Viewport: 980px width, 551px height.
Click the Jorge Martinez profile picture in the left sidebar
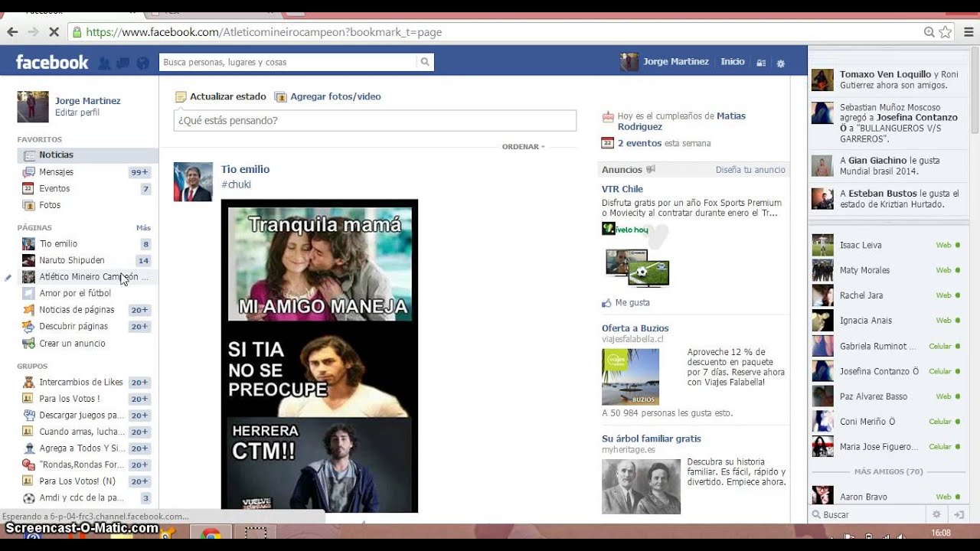coord(33,107)
